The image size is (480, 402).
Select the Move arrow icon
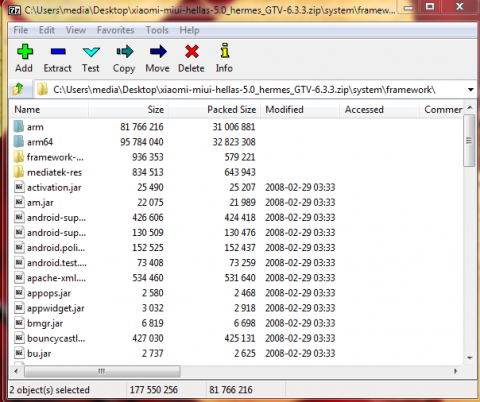click(158, 51)
